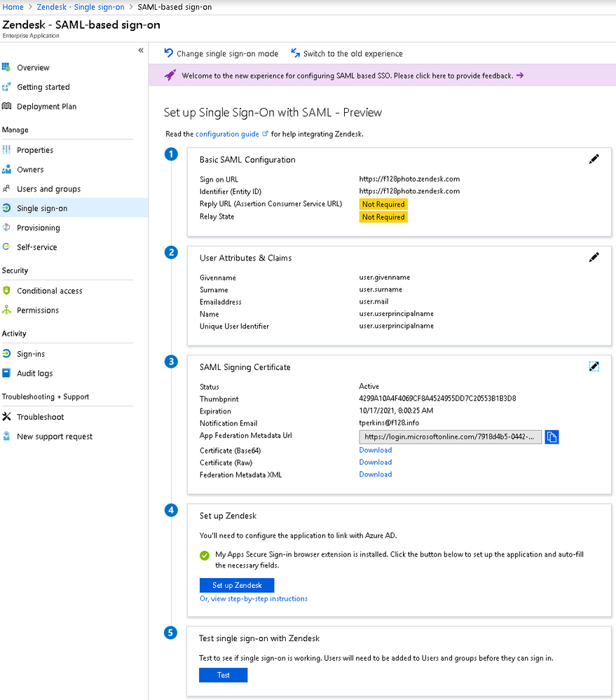Click Not Required badge for Relay State
The width and height of the screenshot is (616, 700).
(383, 217)
